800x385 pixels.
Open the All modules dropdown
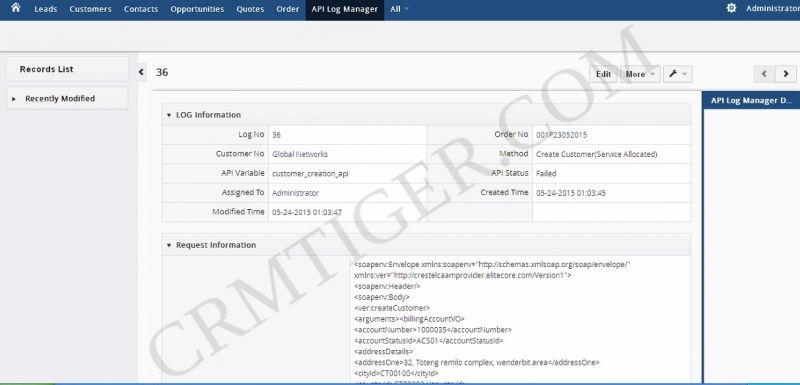coord(399,9)
